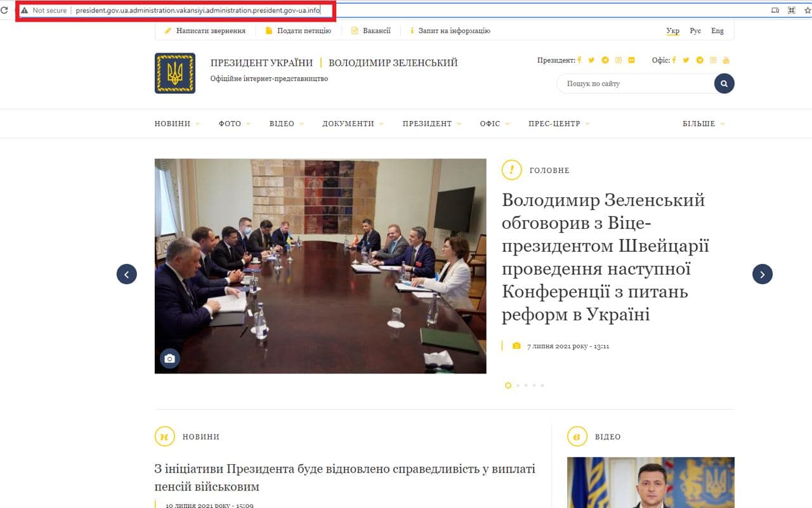Select the second carousel dot indicator

click(517, 385)
